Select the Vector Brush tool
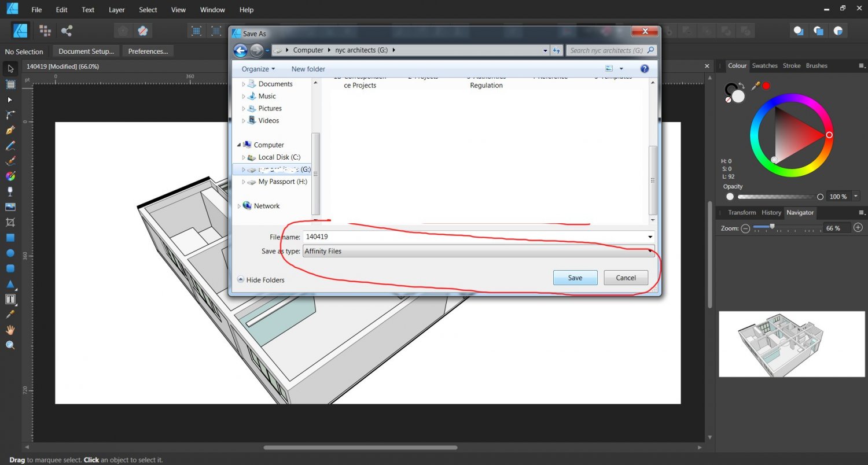The width and height of the screenshot is (868, 465). click(x=10, y=161)
